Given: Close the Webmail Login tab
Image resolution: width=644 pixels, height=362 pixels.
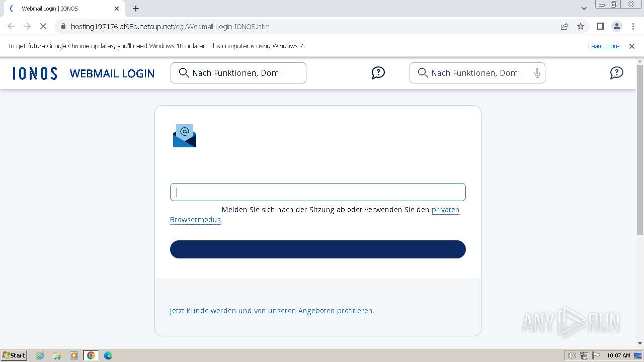Looking at the screenshot, I should 117,9.
